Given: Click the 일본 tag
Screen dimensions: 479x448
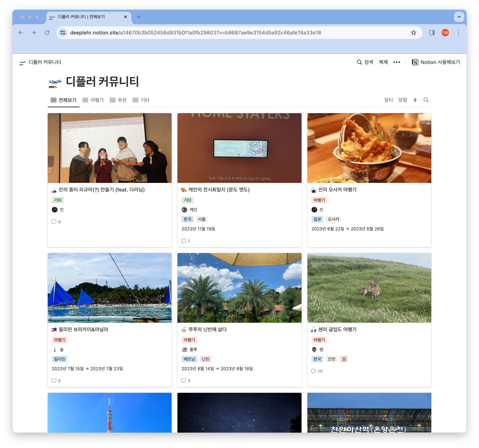Looking at the screenshot, I should (x=317, y=219).
